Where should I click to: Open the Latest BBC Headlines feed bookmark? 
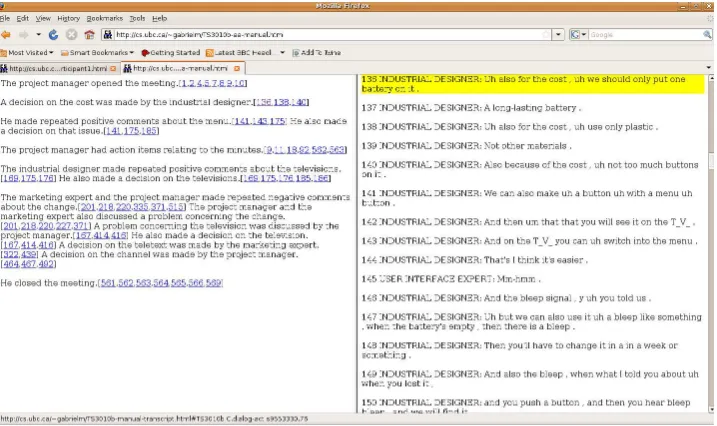(x=239, y=53)
